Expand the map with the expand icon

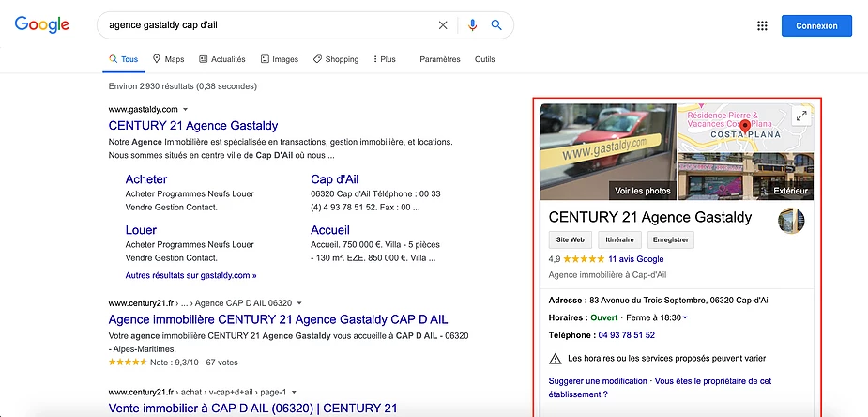click(x=801, y=116)
